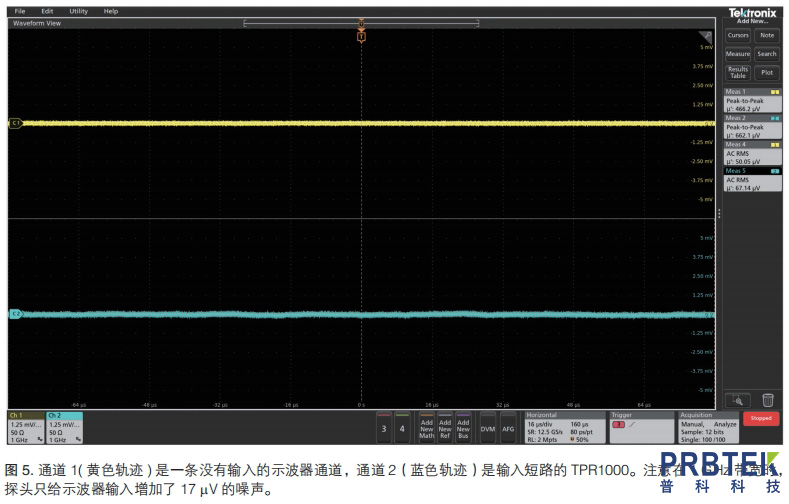Click the trash can delete icon

click(x=767, y=400)
